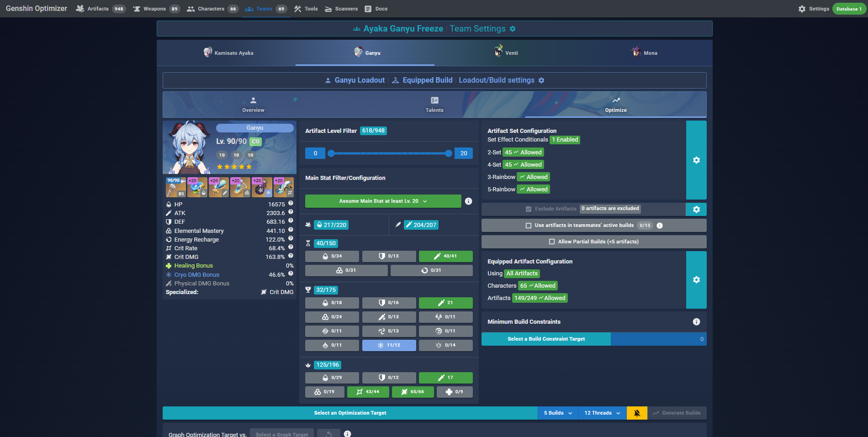This screenshot has height=437, width=868.
Task: Click Ganyu's equipped weapon icon
Action: click(175, 187)
